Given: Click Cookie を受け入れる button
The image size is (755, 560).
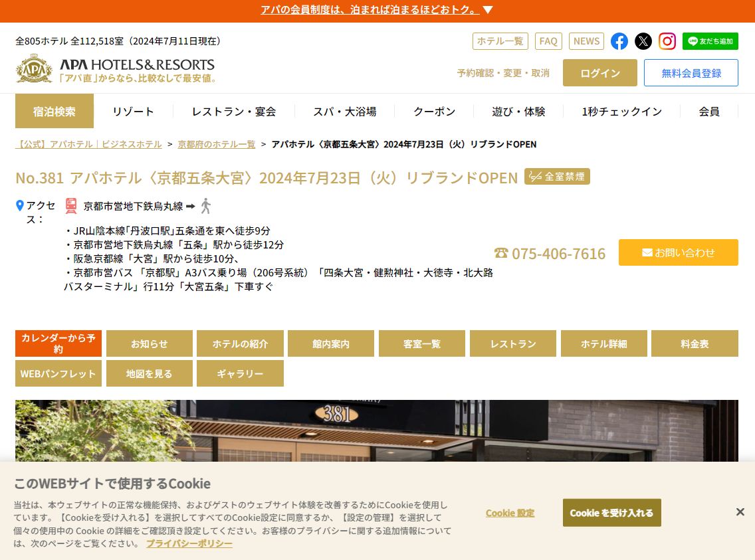Looking at the screenshot, I should 611,513.
